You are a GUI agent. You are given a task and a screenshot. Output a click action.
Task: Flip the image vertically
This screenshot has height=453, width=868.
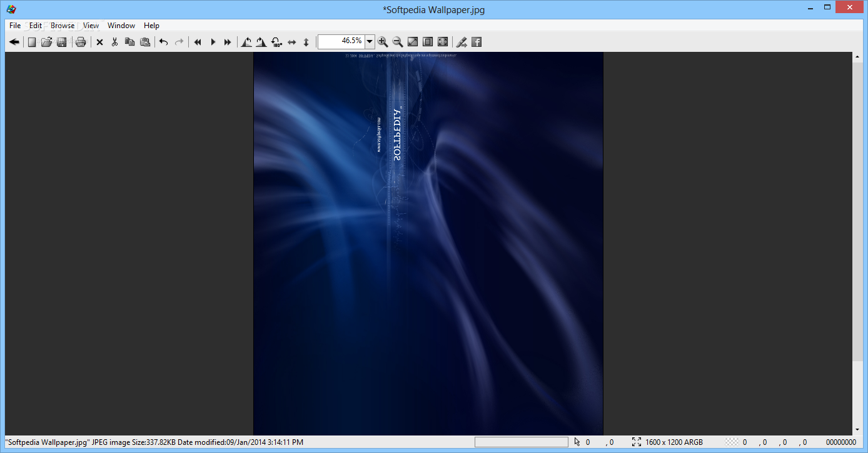click(x=306, y=42)
